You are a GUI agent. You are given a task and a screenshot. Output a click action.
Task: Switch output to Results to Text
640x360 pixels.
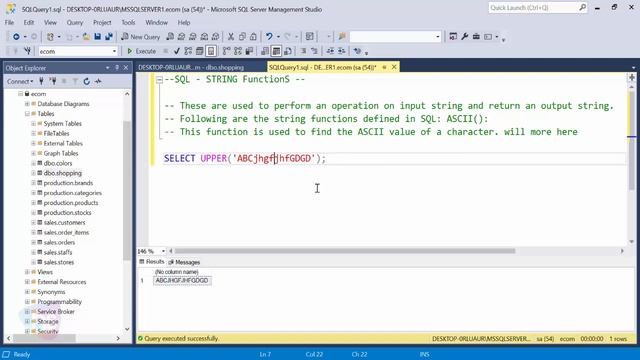tap(265, 51)
